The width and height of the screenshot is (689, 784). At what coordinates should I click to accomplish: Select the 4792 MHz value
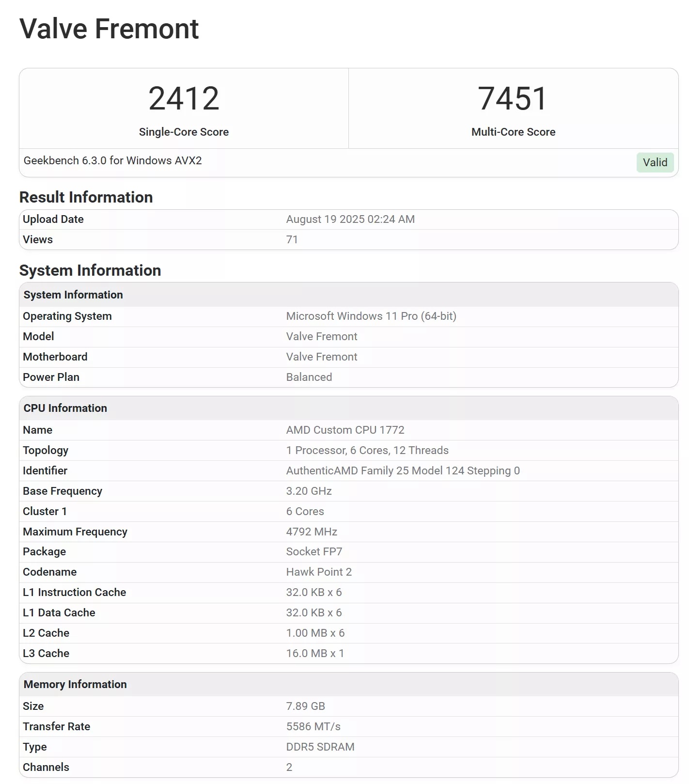[312, 532]
